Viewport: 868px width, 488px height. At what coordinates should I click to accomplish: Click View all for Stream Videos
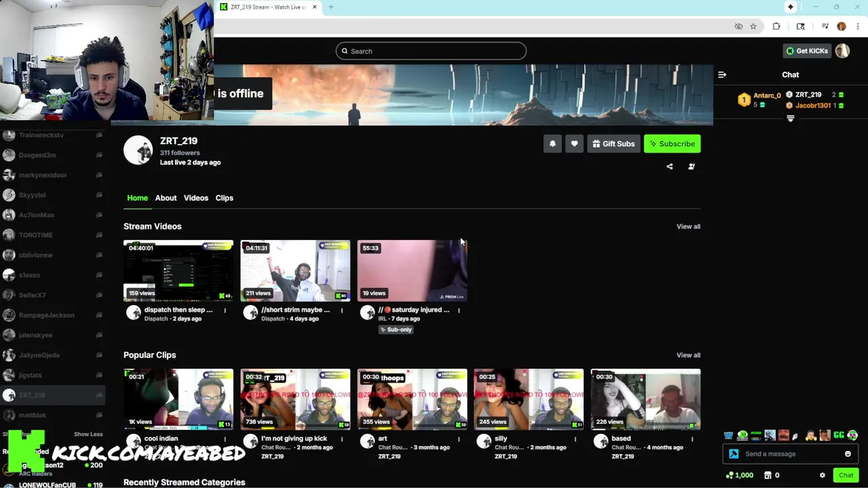[688, 226]
